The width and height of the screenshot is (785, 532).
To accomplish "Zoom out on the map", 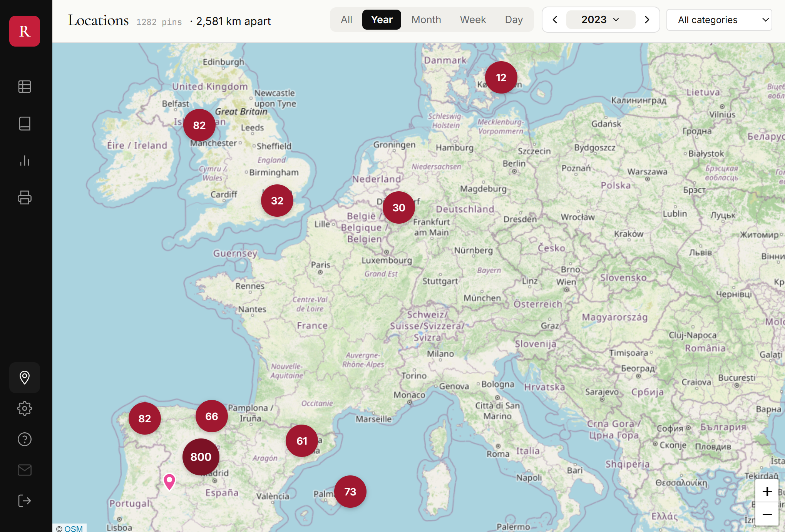I will click(x=767, y=514).
